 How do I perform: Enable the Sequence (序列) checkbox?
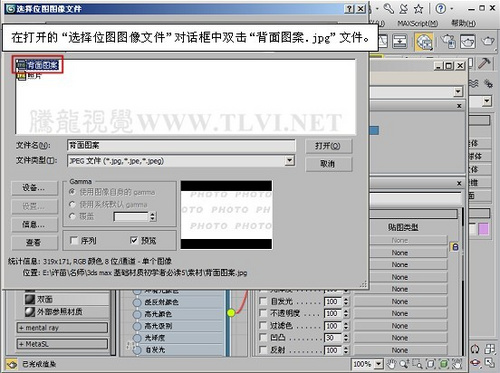click(74, 240)
